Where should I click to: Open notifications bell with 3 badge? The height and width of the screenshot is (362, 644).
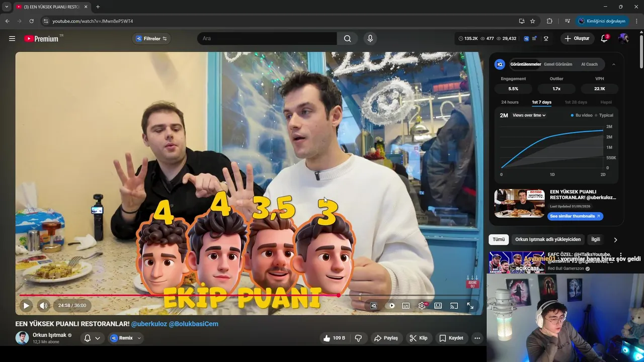click(x=604, y=39)
